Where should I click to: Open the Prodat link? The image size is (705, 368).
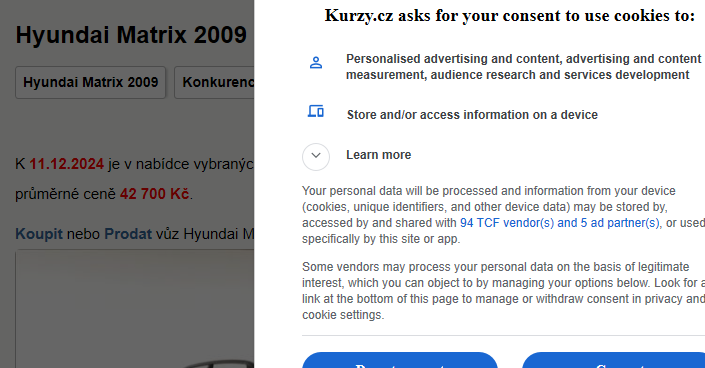point(128,234)
